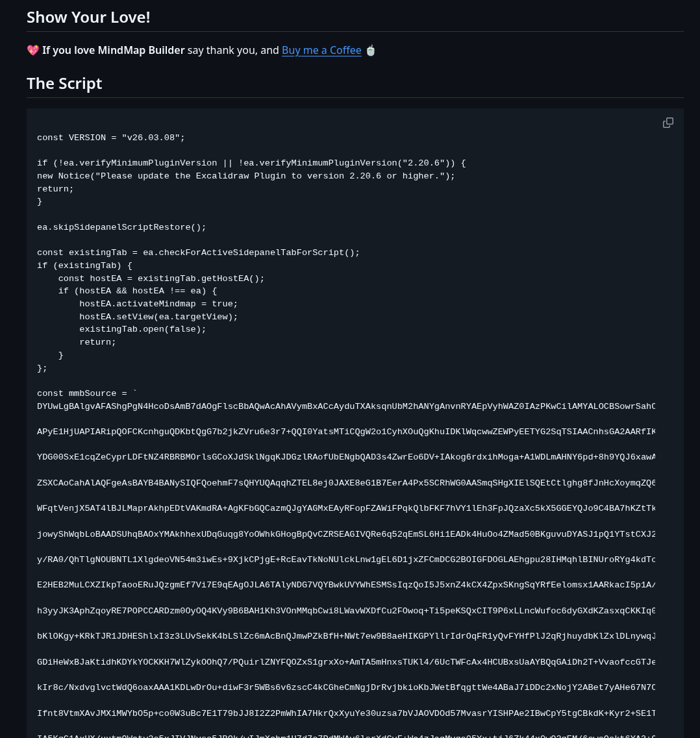This screenshot has width=700, height=738.
Task: Click the verifyMinimumPluginVersion if statement line
Action: coord(251,163)
